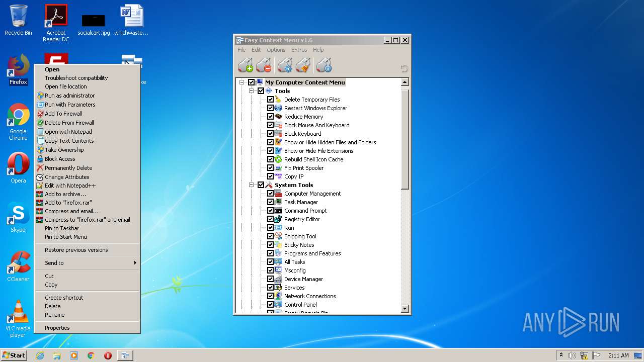This screenshot has width=644, height=362.
Task: Collapse the My Computer Context Menu node
Action: [x=242, y=82]
